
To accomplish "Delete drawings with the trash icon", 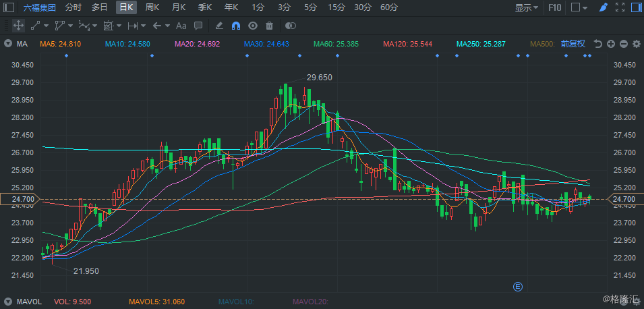I will [x=270, y=26].
